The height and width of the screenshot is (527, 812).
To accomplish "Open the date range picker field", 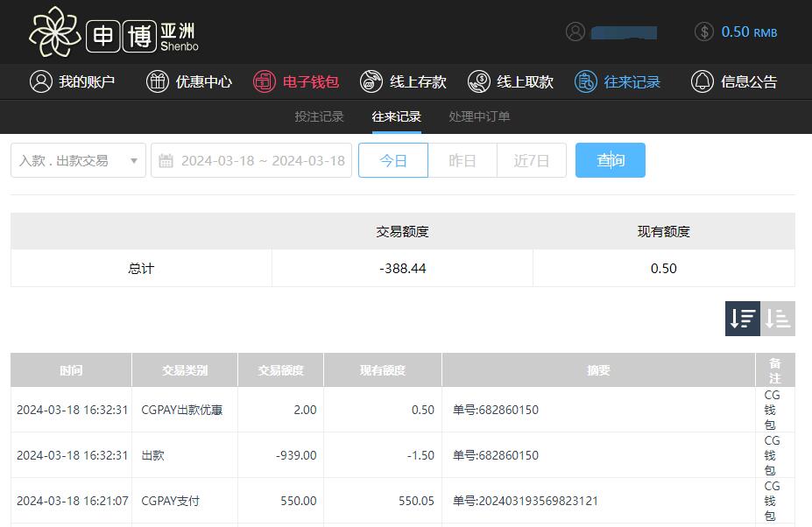I will click(x=251, y=160).
